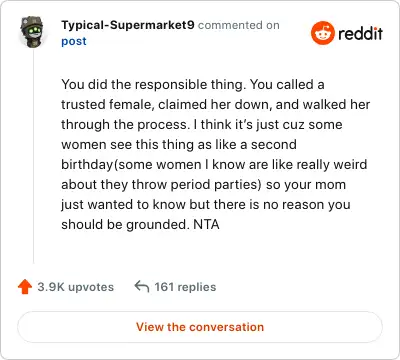Click the "reddit" wordmark text
Screen dimensions: 400x360
[360, 34]
